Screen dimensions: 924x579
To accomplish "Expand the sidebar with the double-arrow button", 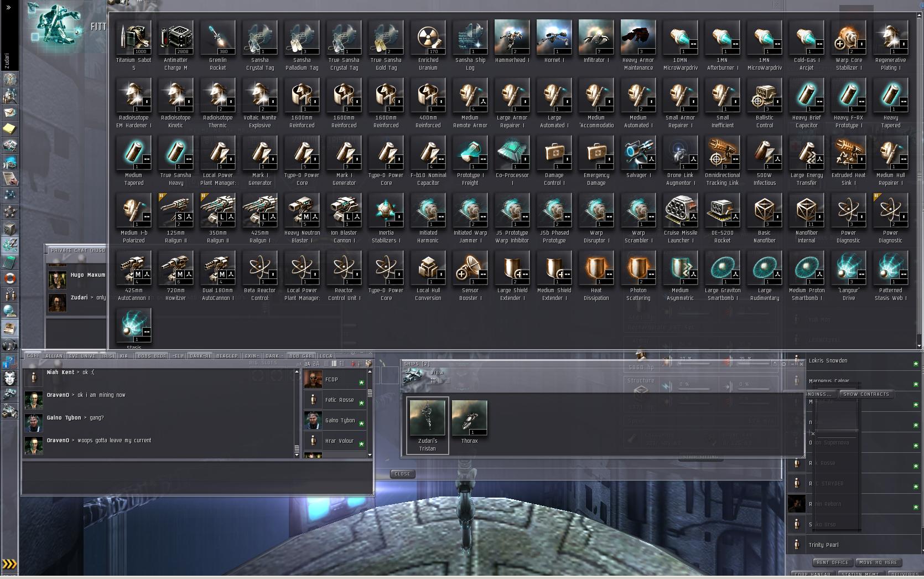I will click(8, 8).
